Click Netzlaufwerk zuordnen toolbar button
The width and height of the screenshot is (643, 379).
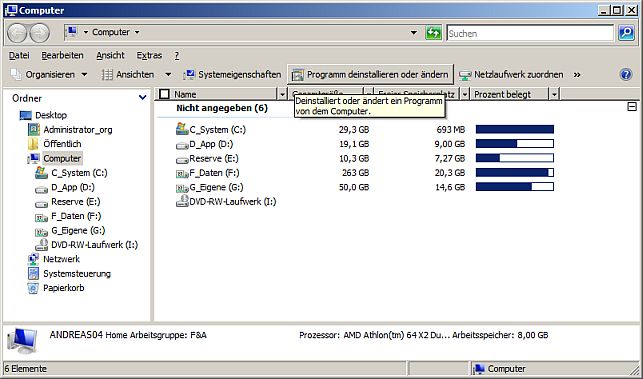(511, 75)
